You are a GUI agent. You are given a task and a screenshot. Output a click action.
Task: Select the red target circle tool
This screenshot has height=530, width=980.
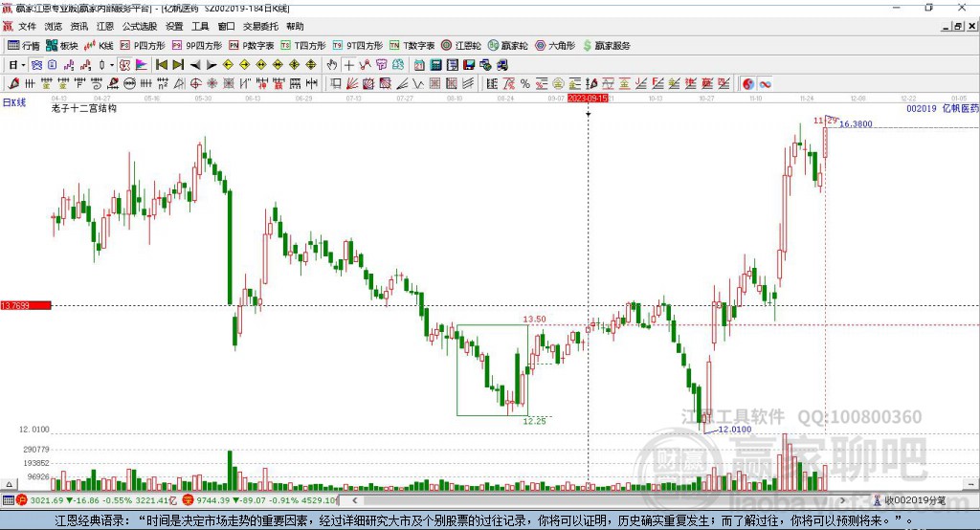point(195,83)
